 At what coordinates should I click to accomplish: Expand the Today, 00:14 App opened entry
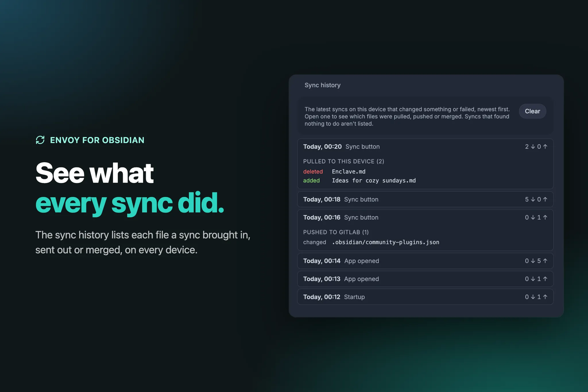point(425,261)
